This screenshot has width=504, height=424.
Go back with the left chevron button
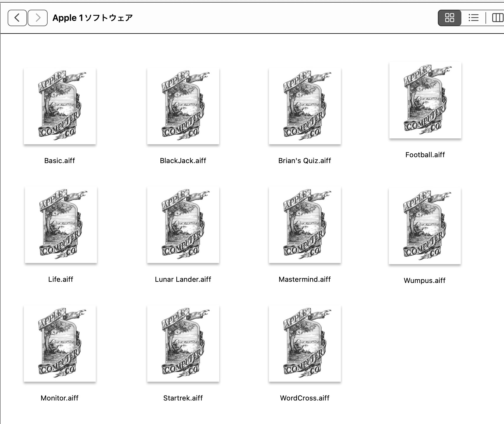pos(17,18)
